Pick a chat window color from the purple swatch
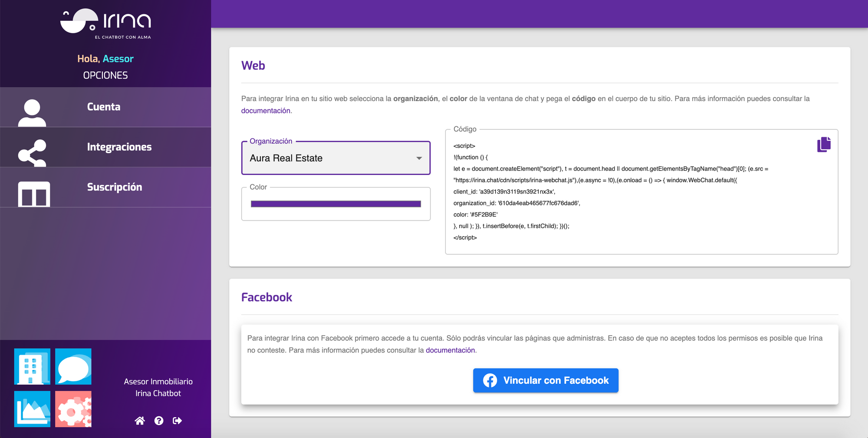This screenshot has width=868, height=438. tap(336, 204)
